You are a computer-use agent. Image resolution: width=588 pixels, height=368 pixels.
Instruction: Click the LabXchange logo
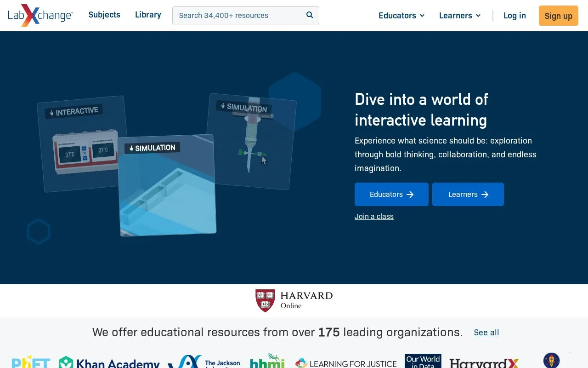[x=40, y=16]
